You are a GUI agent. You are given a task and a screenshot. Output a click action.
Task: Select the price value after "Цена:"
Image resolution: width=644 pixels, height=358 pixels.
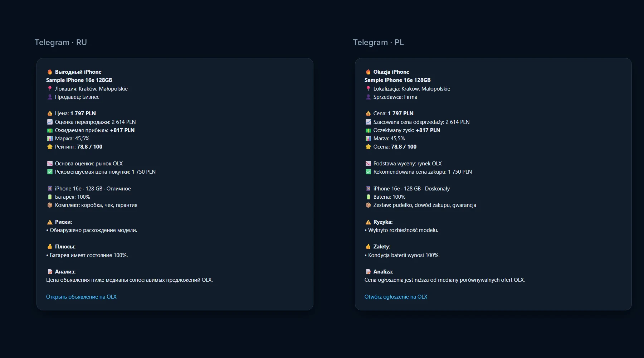(x=83, y=113)
